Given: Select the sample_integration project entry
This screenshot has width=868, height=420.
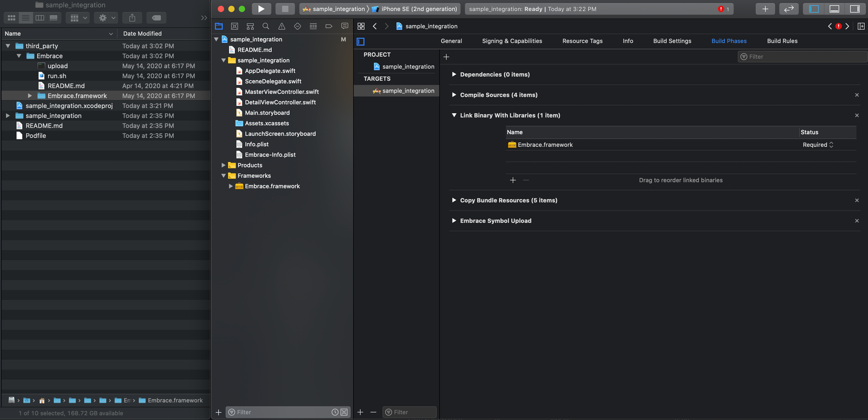Looking at the screenshot, I should tap(404, 67).
